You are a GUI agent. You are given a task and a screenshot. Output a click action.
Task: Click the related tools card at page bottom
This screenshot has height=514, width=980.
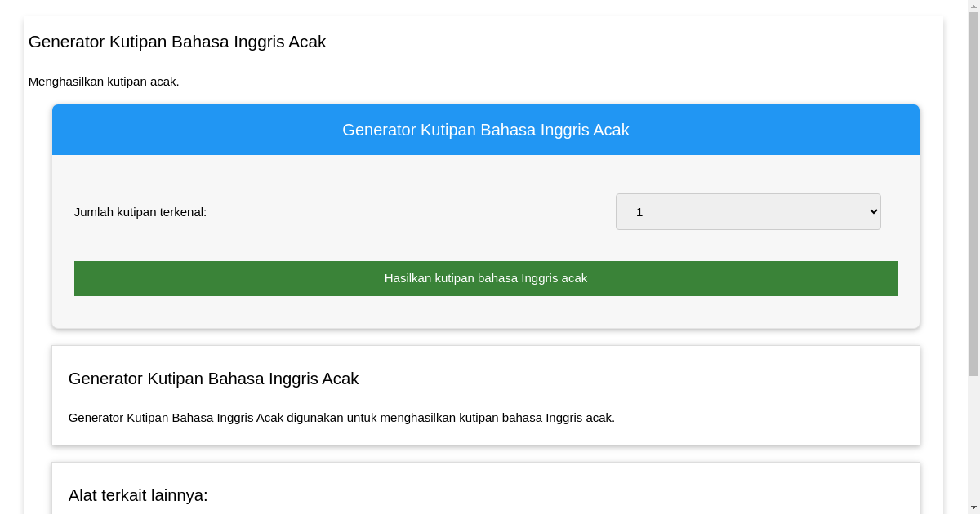[486, 487]
